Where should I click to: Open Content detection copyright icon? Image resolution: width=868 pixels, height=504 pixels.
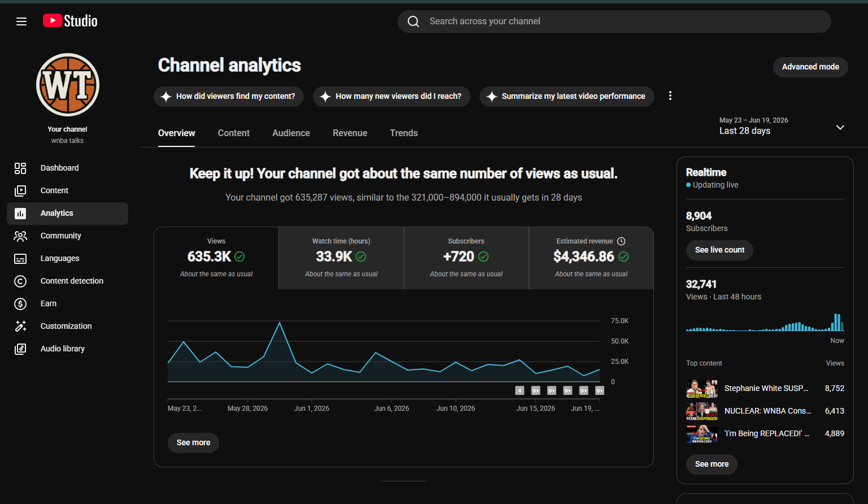coord(20,281)
